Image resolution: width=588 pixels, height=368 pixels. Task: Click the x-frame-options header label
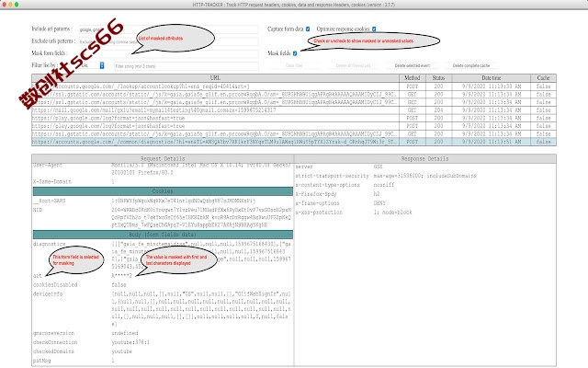pos(317,203)
